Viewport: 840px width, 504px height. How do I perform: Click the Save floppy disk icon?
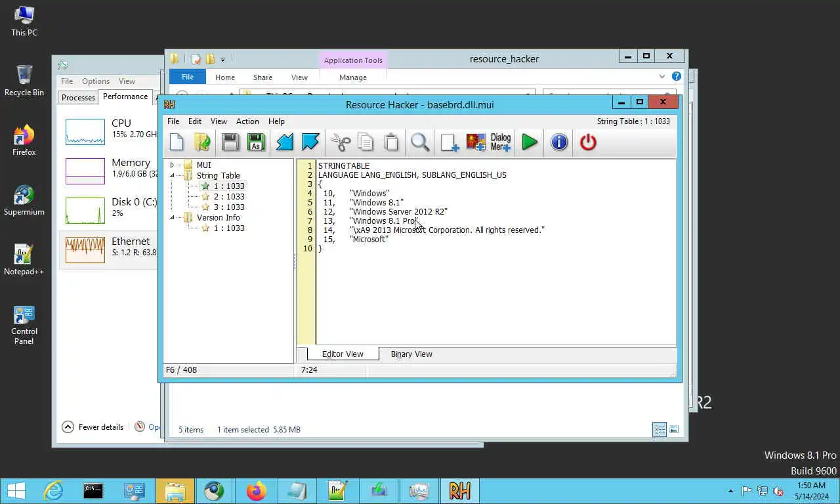[x=230, y=142]
